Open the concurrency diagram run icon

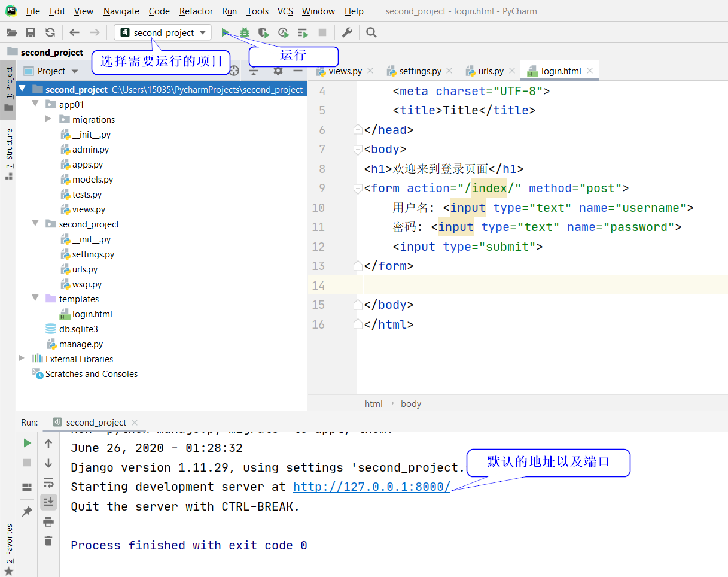(303, 32)
